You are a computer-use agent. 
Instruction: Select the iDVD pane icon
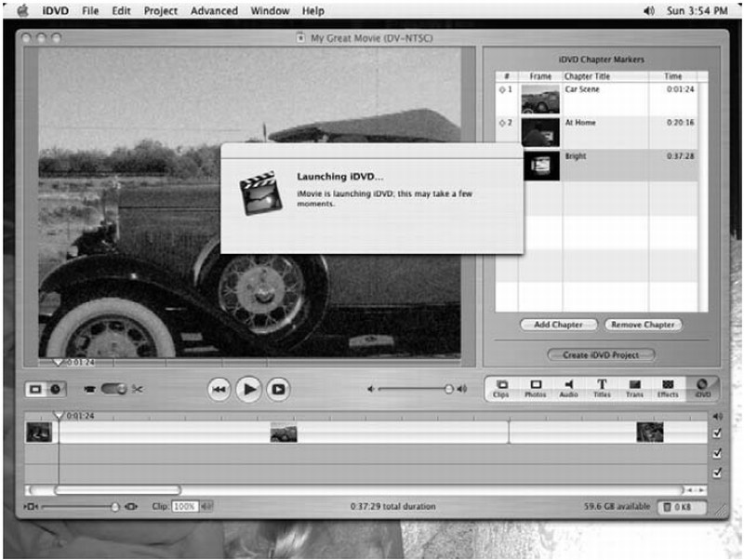[702, 388]
